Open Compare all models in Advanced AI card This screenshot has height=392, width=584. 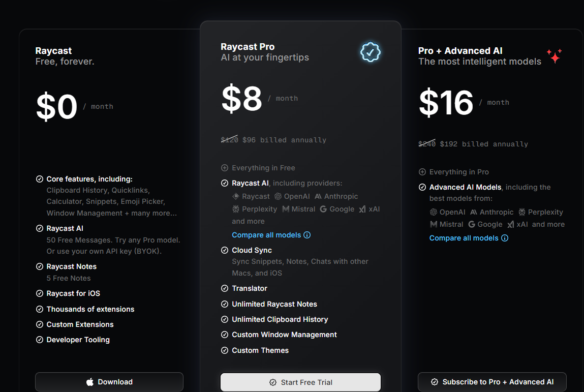pyautogui.click(x=464, y=238)
